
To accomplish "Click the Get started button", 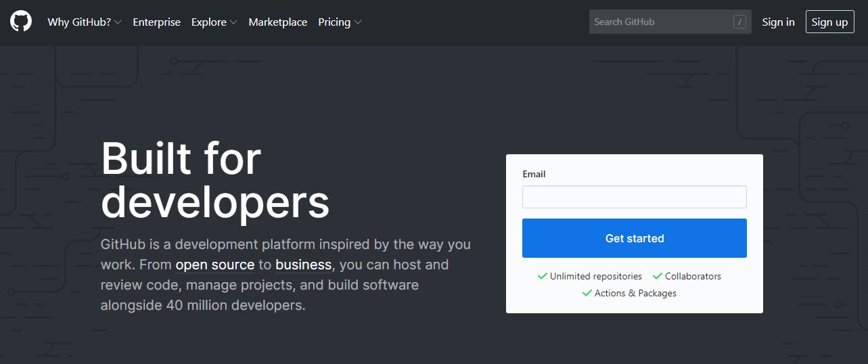I will coord(634,238).
